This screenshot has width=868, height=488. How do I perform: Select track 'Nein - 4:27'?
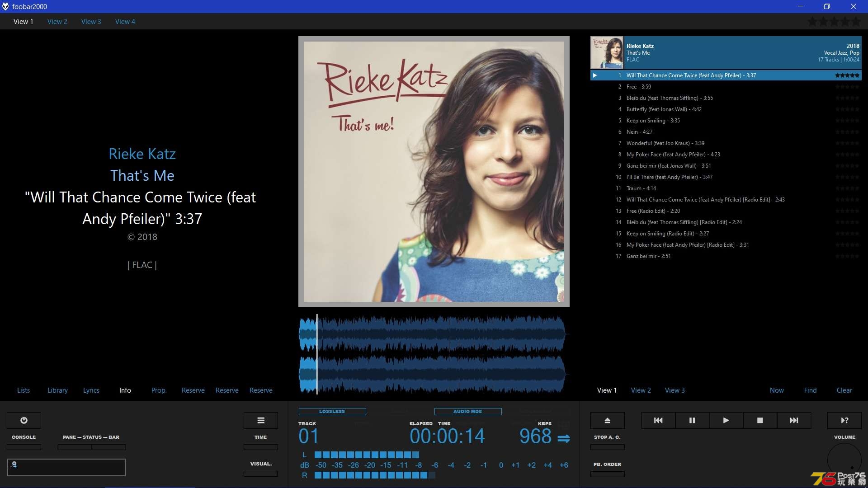tap(726, 132)
